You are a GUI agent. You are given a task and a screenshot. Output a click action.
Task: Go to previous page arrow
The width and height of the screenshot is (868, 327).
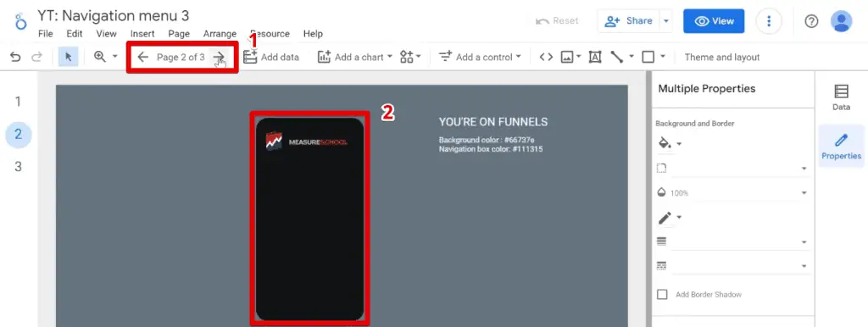[142, 57]
